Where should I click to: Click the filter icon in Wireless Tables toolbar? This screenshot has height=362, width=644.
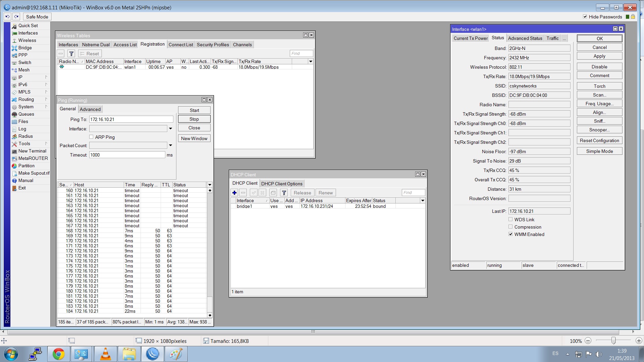pyautogui.click(x=71, y=54)
